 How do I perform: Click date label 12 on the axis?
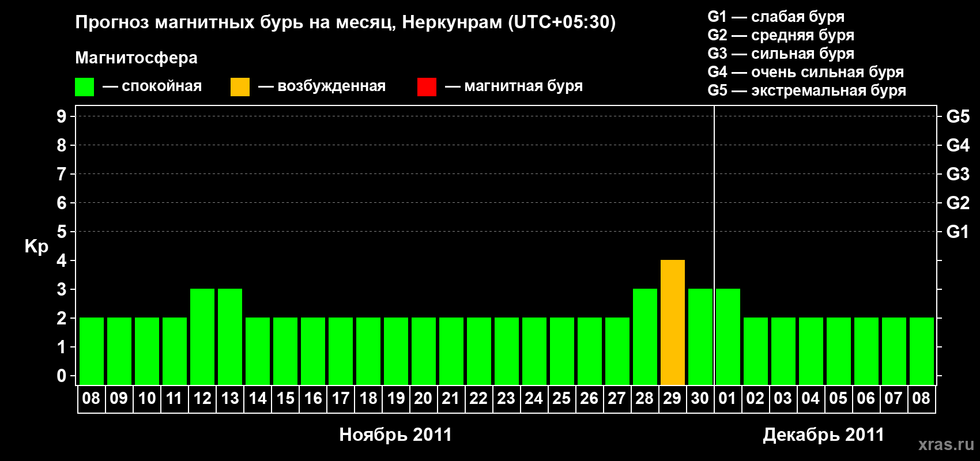[202, 398]
